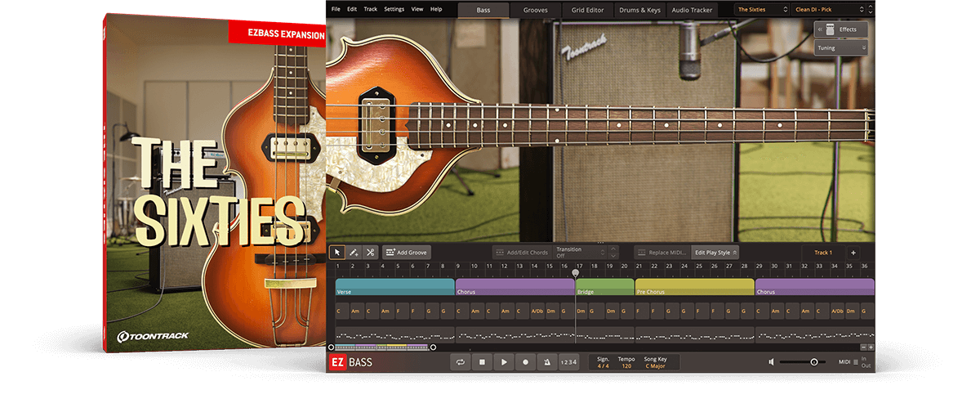Screen dimensions: 980x399
Task: Select the scissors cut tool
Action: pos(370,253)
